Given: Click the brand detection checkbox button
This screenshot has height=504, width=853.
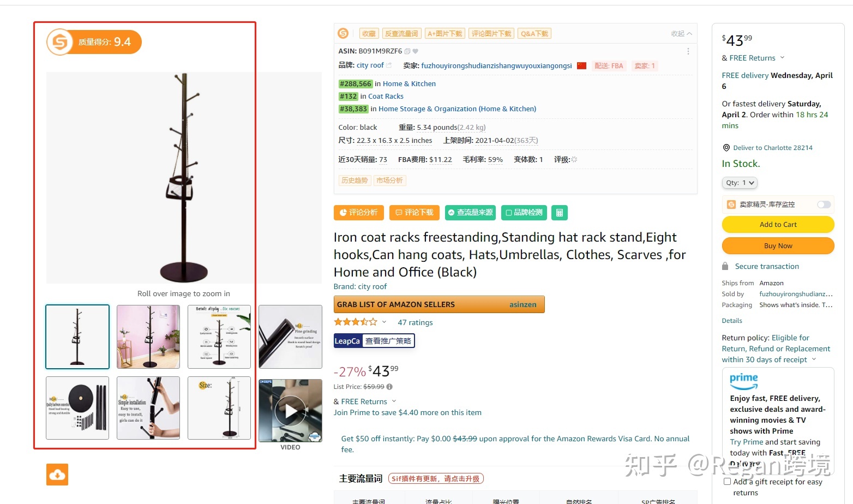Looking at the screenshot, I should (524, 213).
